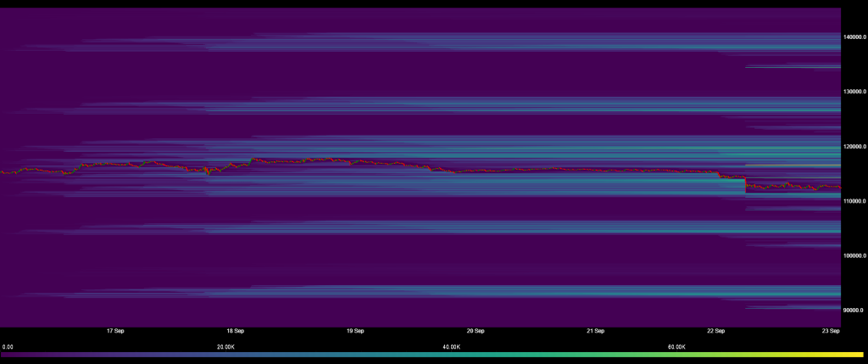Select the 110000.0 price axis label
Screen dimensions: 868x364
coord(854,201)
